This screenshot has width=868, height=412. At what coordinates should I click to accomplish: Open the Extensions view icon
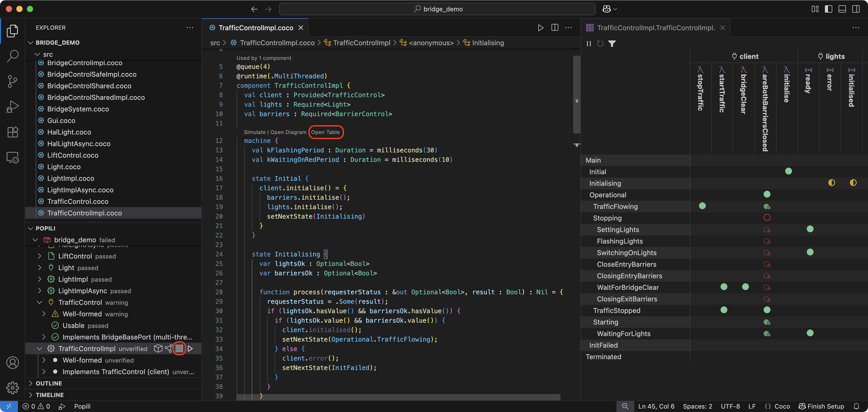click(12, 132)
